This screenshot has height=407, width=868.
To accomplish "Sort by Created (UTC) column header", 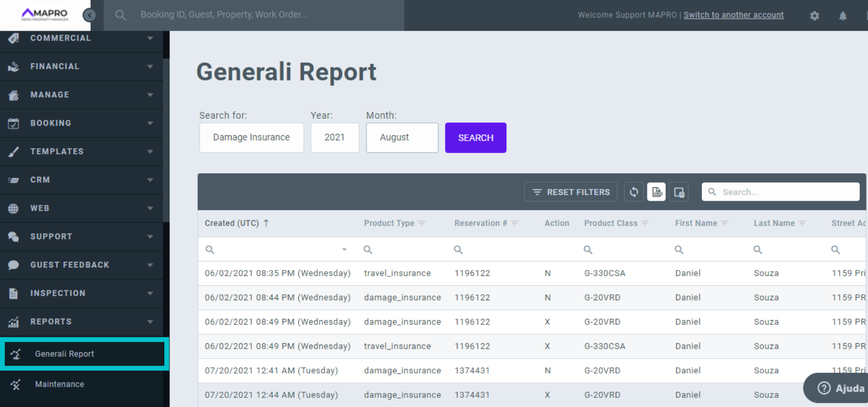I will point(232,223).
